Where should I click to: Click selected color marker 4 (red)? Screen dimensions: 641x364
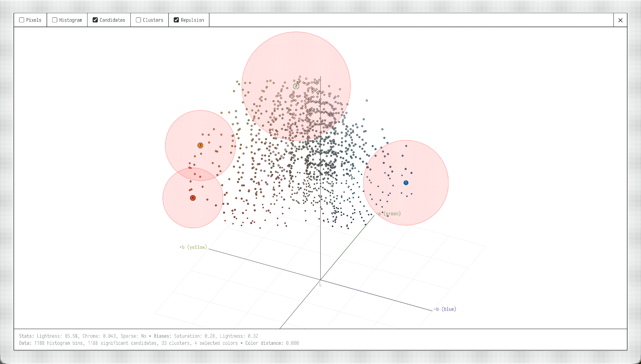pos(193,198)
